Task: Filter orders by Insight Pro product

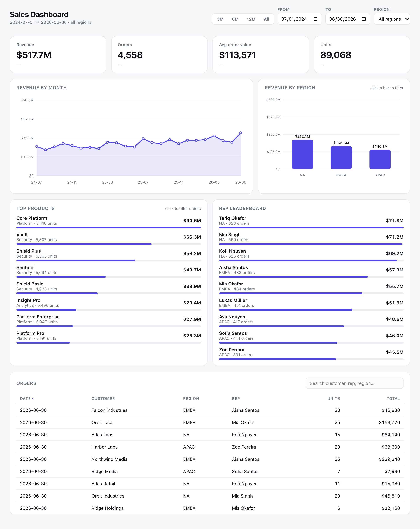Action: tap(108, 304)
